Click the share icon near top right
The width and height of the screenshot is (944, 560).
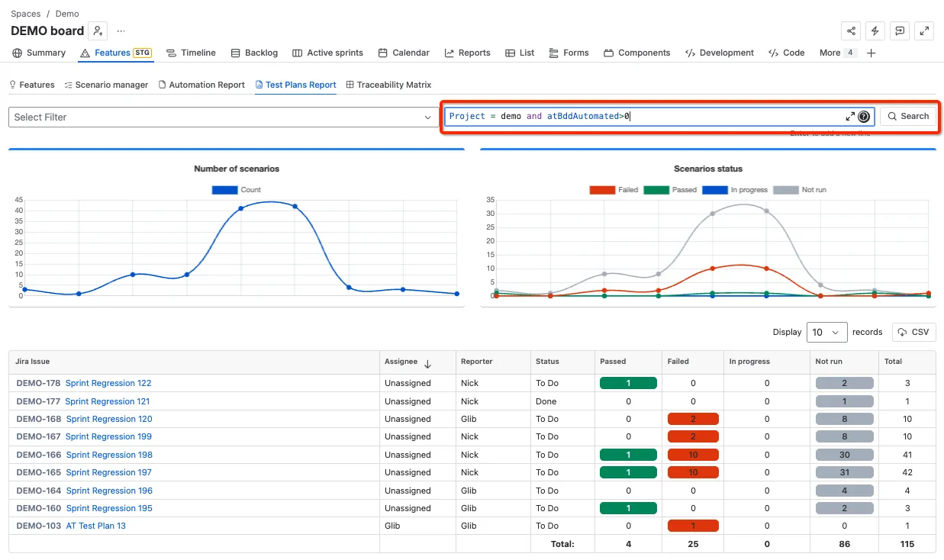[x=851, y=31]
